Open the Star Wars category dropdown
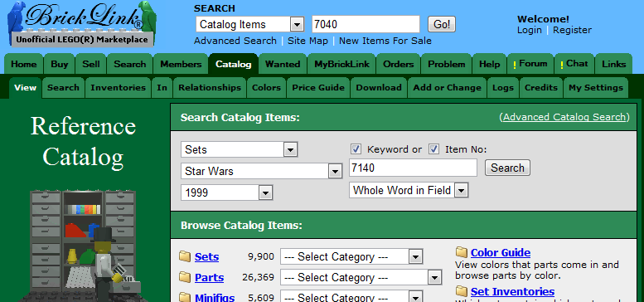The image size is (644, 302). point(262,171)
